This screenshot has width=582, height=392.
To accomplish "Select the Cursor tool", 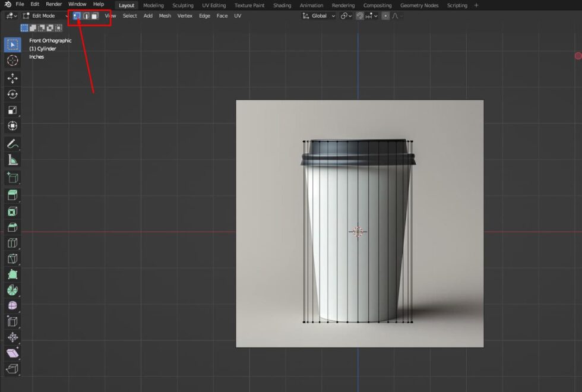I will [x=13, y=60].
